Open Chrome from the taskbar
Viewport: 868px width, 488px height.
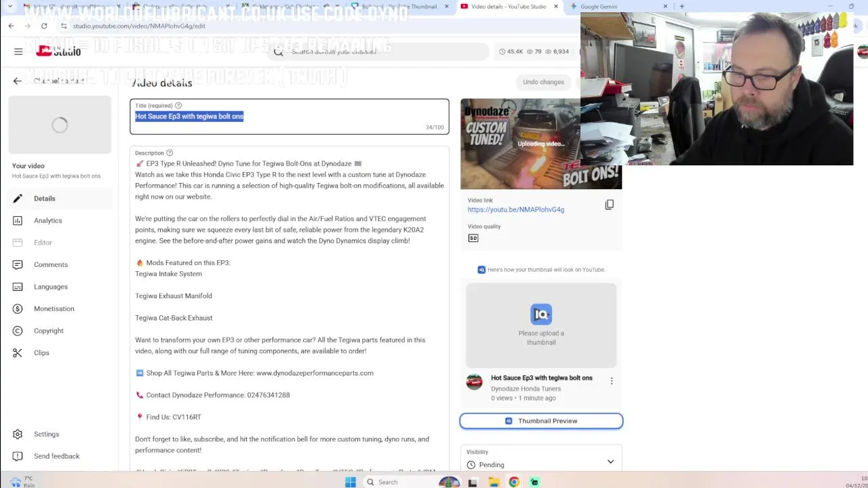point(514,482)
